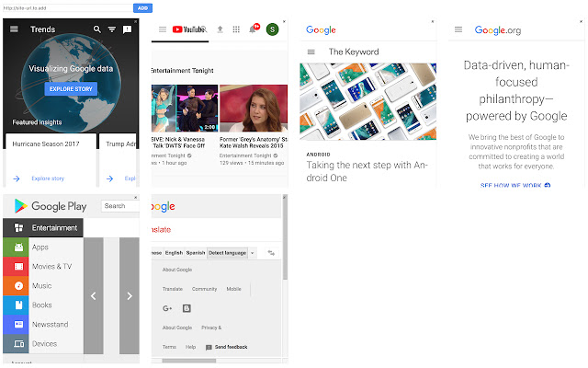Select Music in Google Play menu

click(x=43, y=286)
